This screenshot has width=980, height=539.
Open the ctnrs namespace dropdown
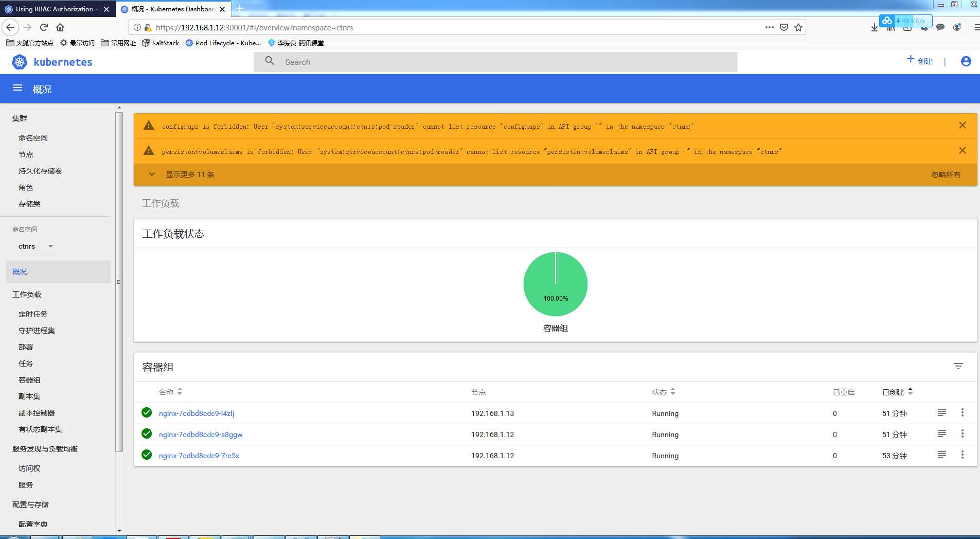pyautogui.click(x=36, y=247)
